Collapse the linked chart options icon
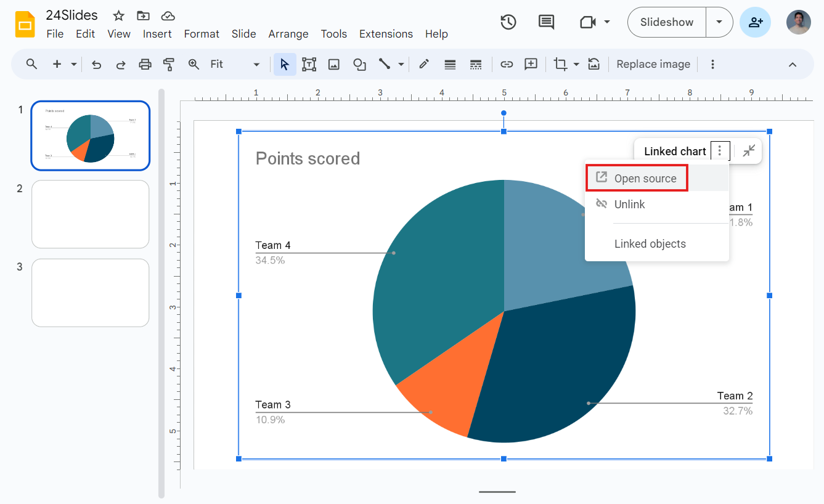This screenshot has width=824, height=504. coord(749,150)
